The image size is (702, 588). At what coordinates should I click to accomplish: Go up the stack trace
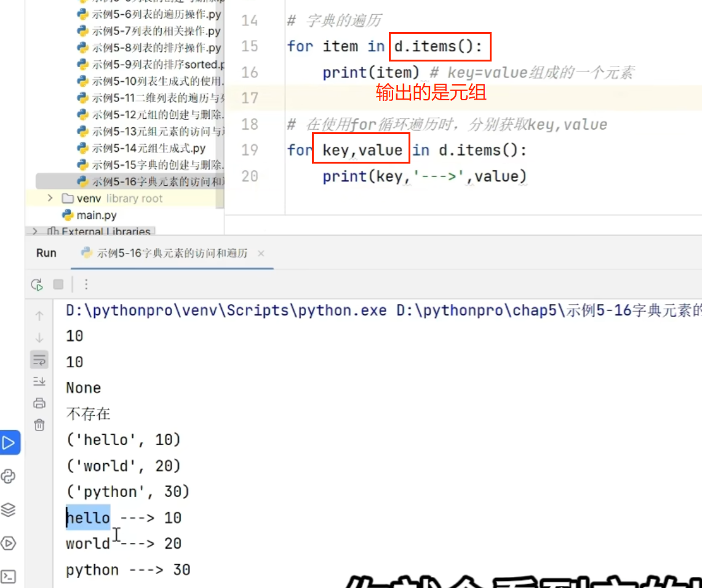(x=39, y=316)
